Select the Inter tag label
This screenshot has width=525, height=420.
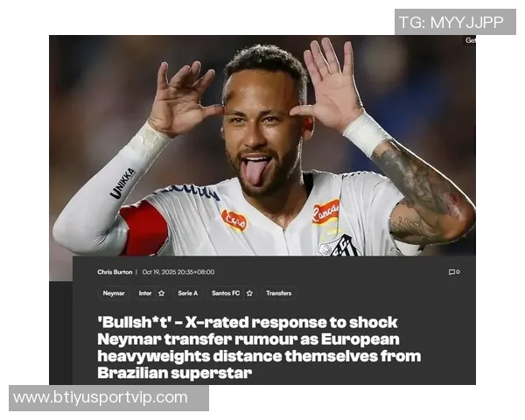point(145,293)
